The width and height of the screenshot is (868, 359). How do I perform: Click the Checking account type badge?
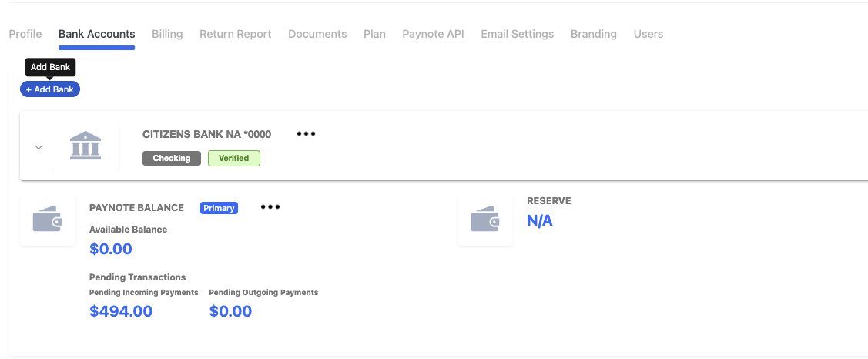point(172,159)
